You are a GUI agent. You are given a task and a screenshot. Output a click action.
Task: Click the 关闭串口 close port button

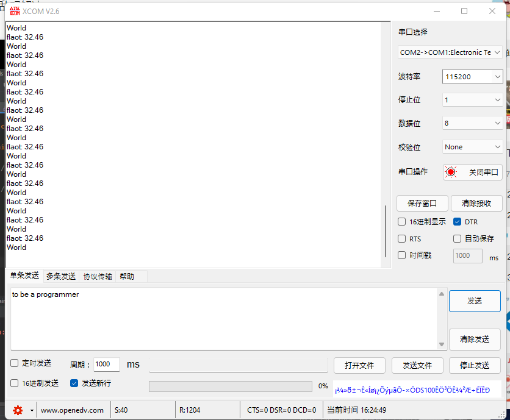pyautogui.click(x=473, y=172)
